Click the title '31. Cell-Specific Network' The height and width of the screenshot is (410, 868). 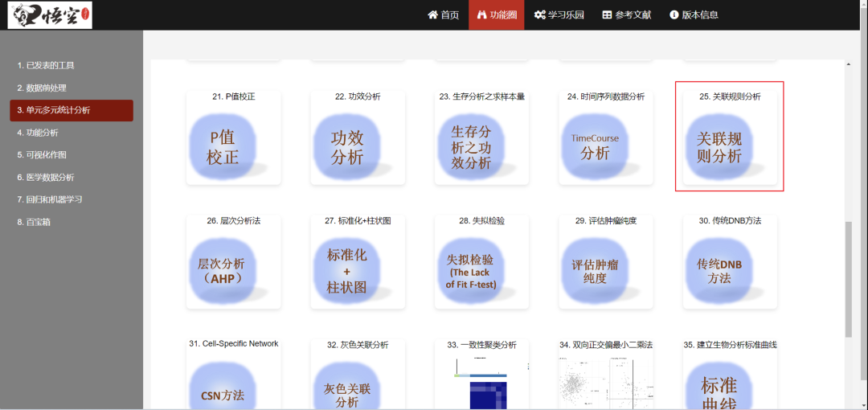(234, 343)
